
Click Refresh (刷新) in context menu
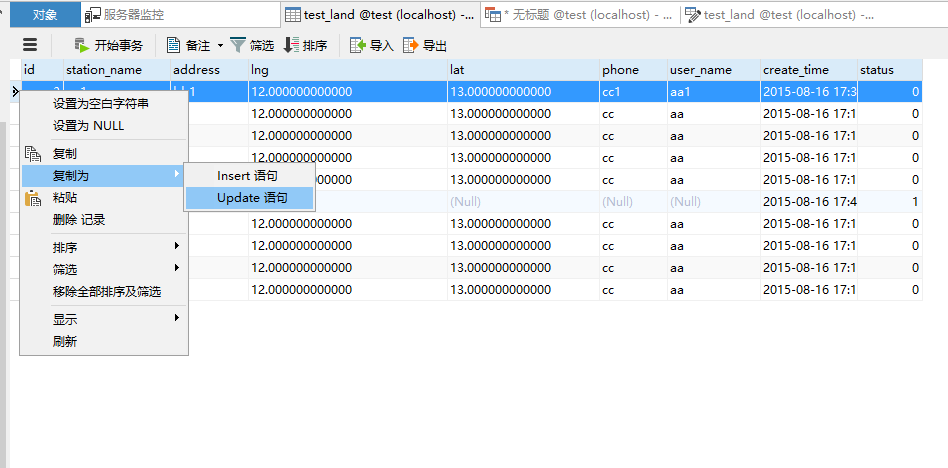[x=65, y=341]
